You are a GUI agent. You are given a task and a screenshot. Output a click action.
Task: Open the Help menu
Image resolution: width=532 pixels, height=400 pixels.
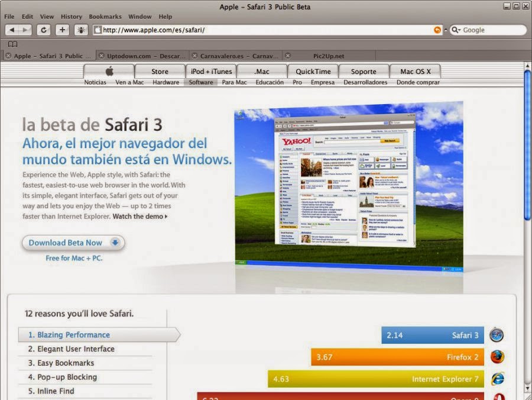point(166,17)
